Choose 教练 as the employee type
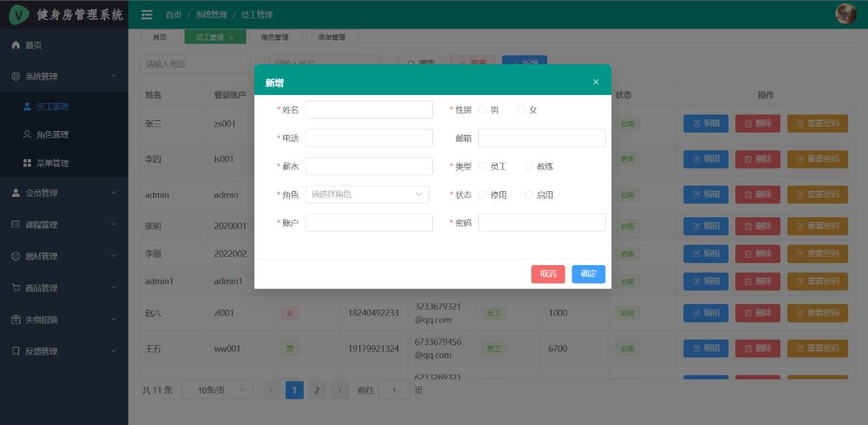This screenshot has width=868, height=425. [x=529, y=166]
